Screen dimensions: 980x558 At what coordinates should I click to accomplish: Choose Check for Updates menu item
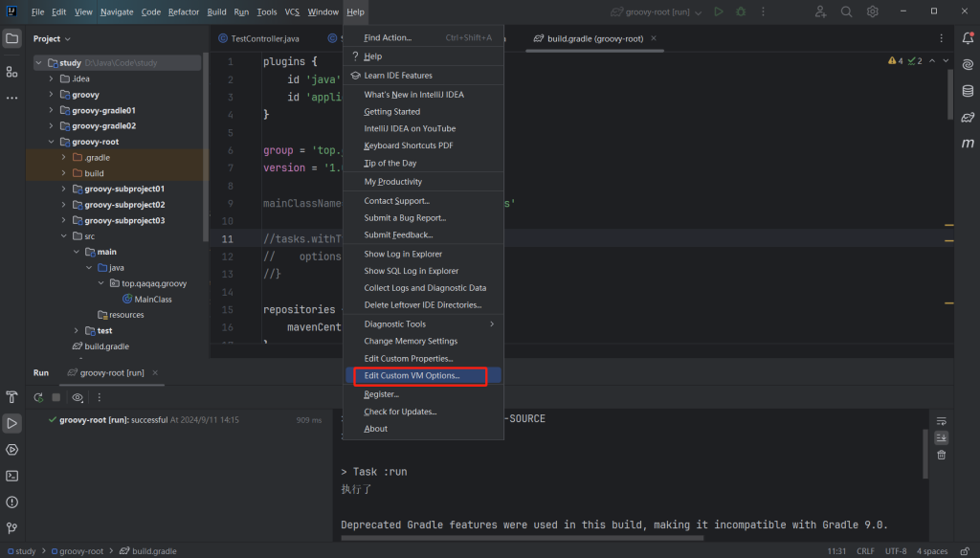click(x=423, y=412)
